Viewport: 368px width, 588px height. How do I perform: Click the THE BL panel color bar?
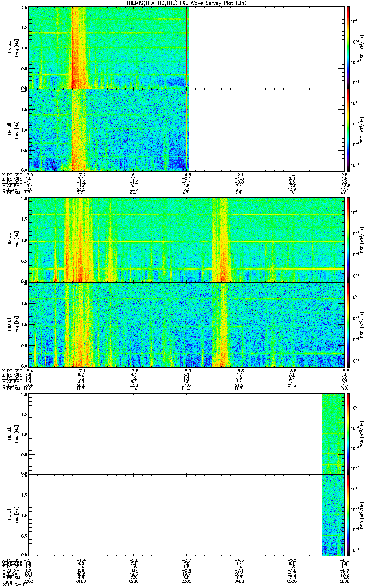[348, 434]
